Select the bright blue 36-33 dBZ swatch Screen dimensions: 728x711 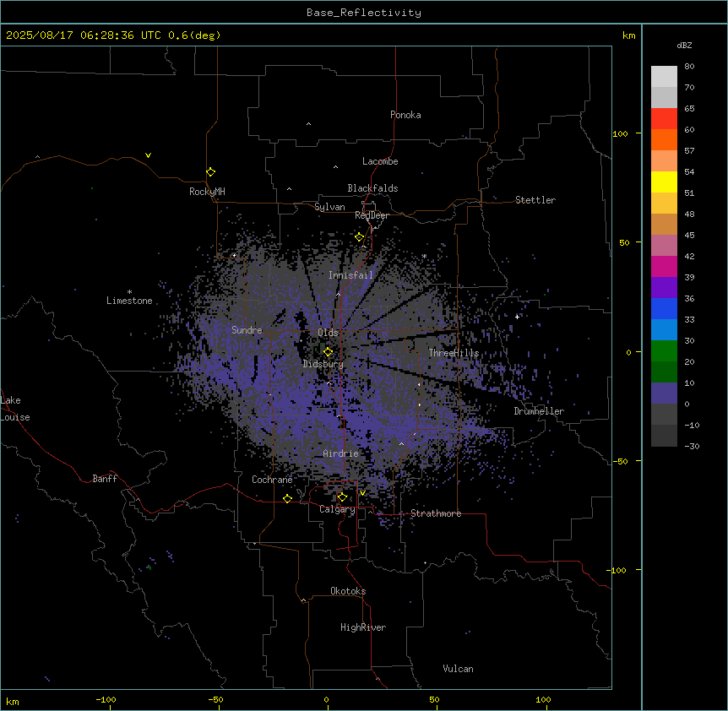[664, 308]
